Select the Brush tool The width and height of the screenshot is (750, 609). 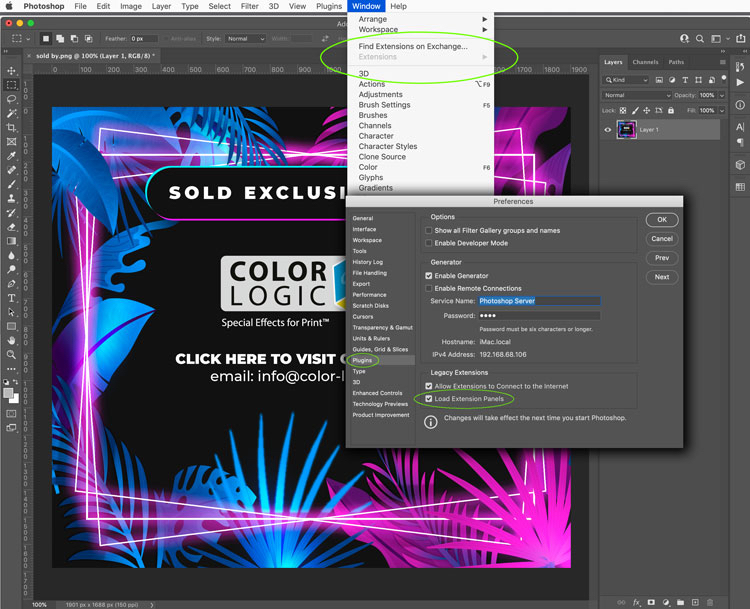pyautogui.click(x=11, y=184)
